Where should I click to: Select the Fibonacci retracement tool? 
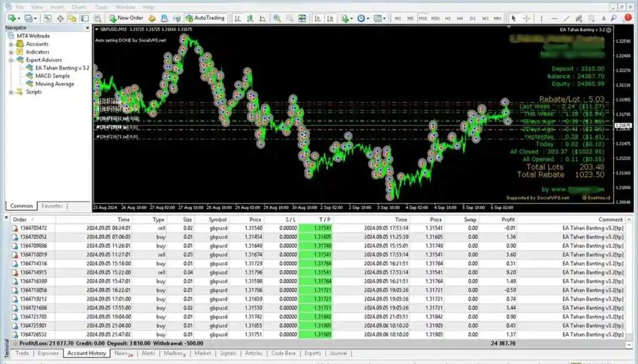point(579,18)
